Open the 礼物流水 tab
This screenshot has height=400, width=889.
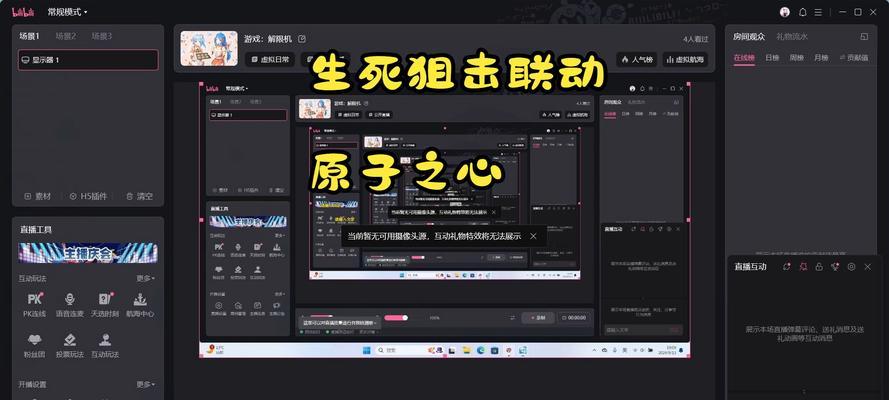click(792, 36)
